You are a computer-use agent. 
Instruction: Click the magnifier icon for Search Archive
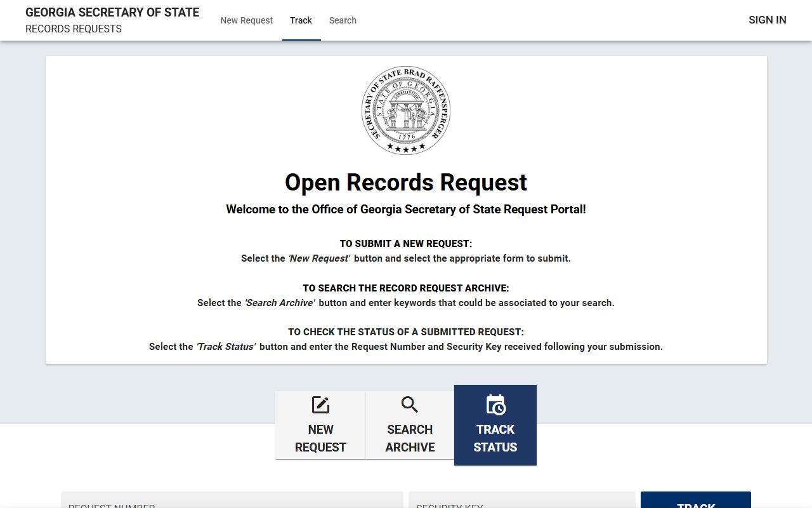(410, 404)
